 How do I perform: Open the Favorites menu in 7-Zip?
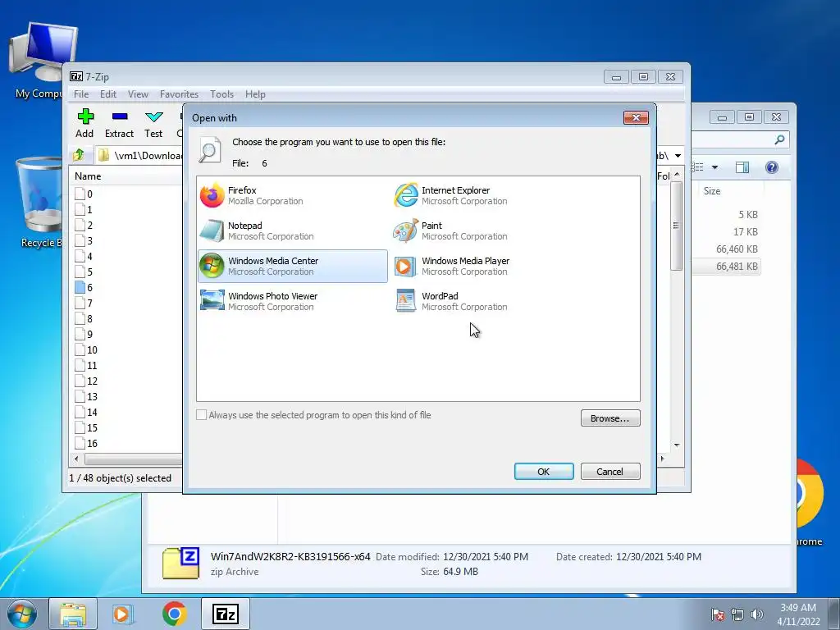click(x=179, y=94)
